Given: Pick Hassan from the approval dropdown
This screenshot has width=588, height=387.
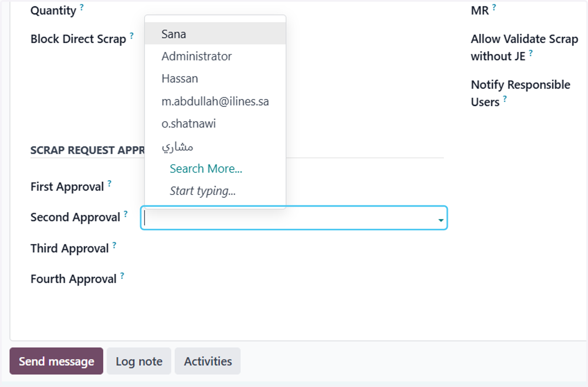Looking at the screenshot, I should [215, 78].
